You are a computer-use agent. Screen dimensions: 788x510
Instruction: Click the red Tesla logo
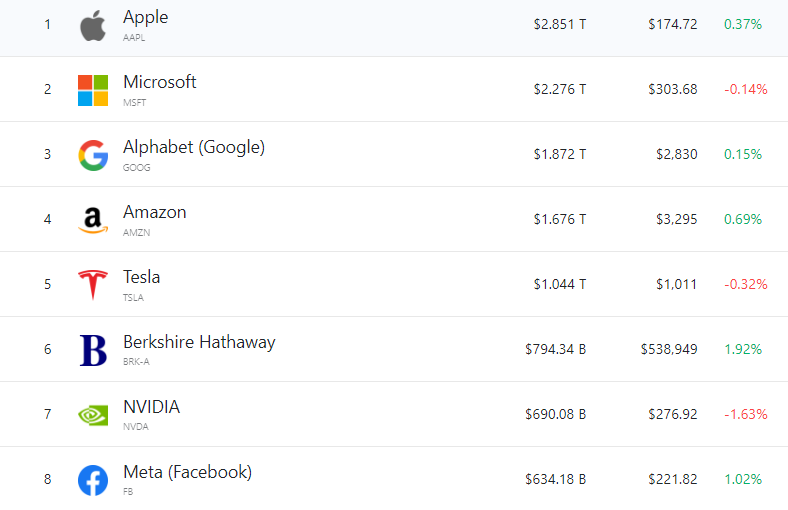(92, 285)
